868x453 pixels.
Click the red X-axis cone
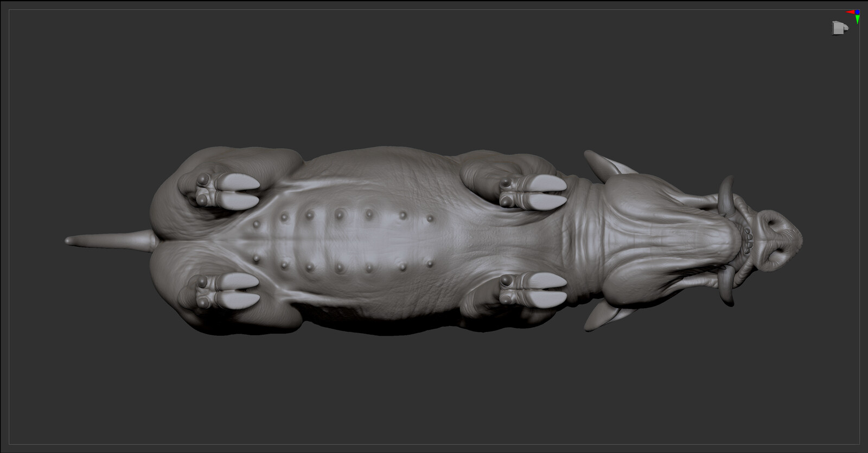click(x=850, y=12)
